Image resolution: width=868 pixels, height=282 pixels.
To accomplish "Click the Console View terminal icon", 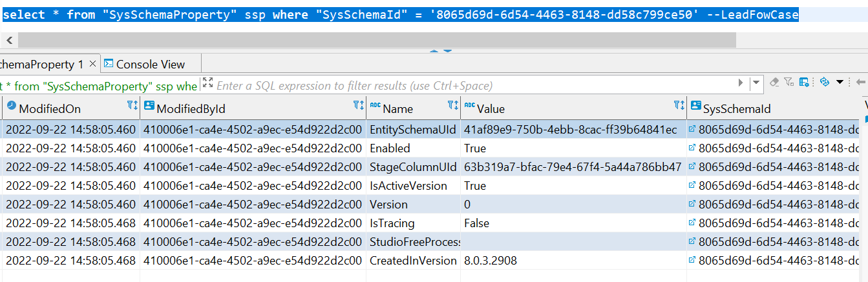I will coord(109,63).
